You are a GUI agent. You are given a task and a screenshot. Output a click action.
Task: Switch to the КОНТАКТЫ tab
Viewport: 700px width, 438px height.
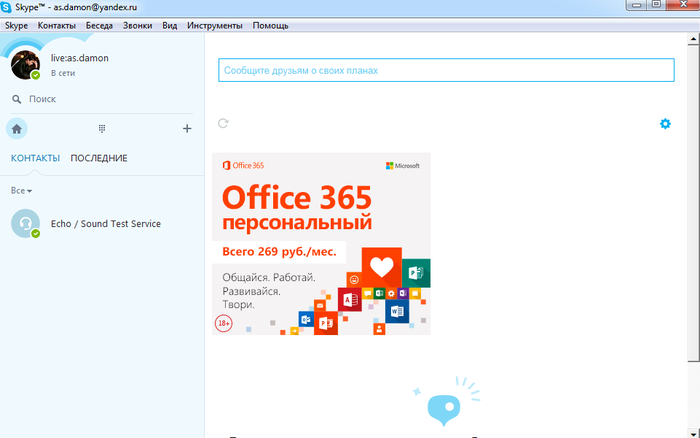[35, 158]
